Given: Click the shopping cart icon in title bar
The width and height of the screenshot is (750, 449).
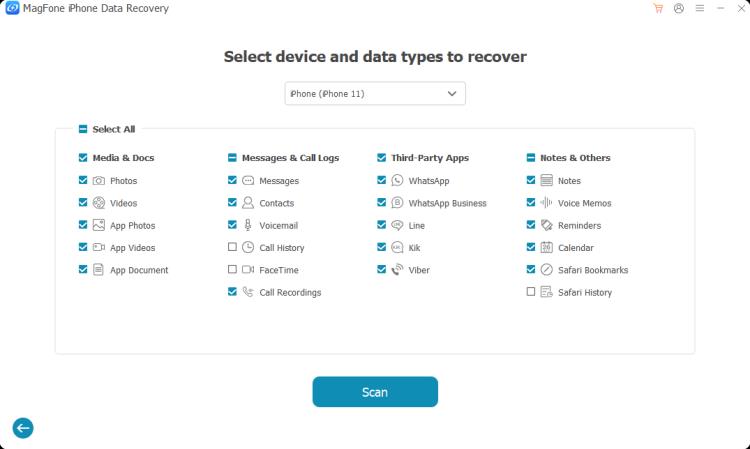Looking at the screenshot, I should click(x=658, y=8).
